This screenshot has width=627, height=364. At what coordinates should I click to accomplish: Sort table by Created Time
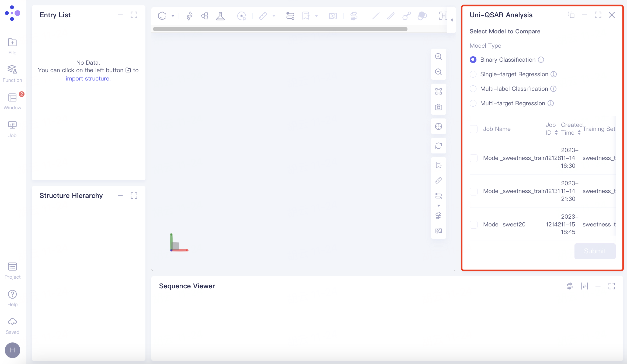pos(579,133)
